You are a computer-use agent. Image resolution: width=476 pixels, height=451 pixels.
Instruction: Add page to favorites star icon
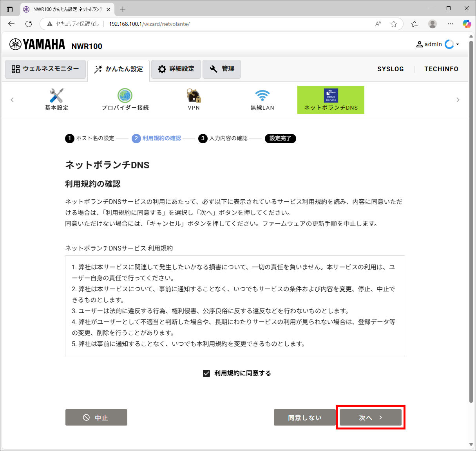pyautogui.click(x=394, y=24)
